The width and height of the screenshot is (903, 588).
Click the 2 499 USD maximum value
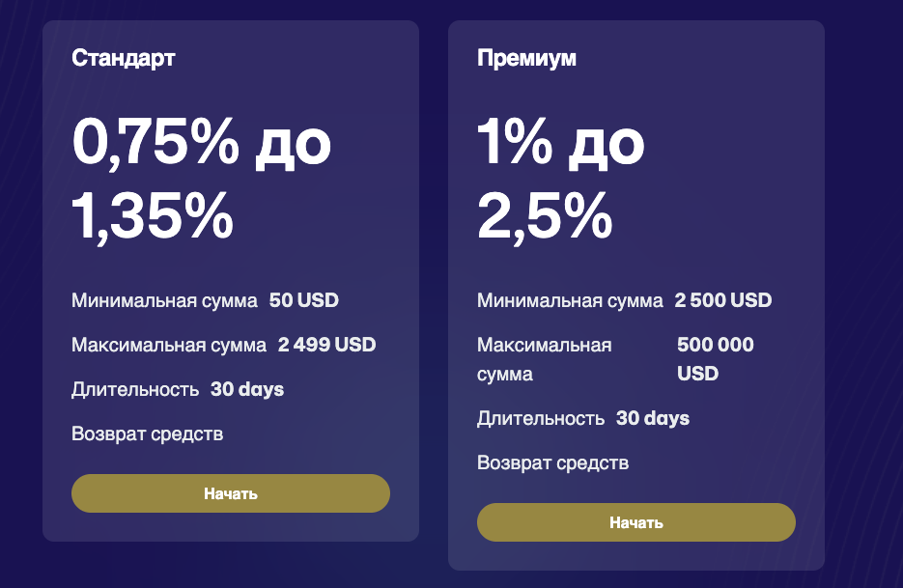coord(326,345)
